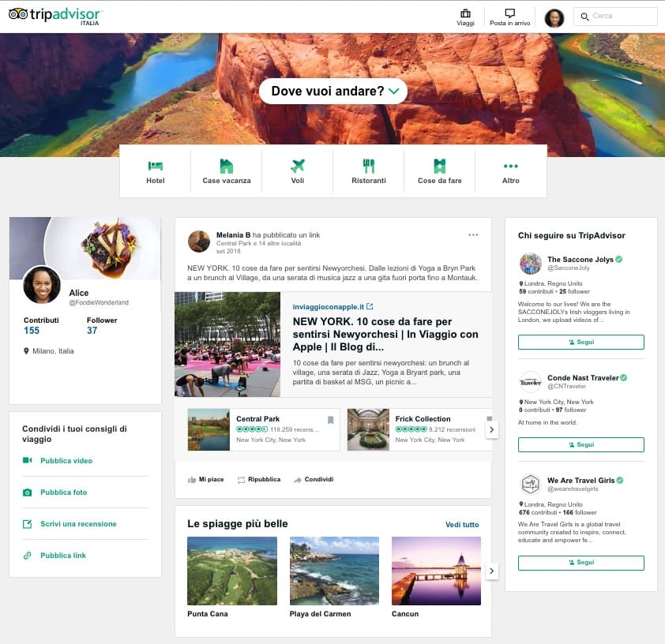Open the NEW YORK 10 cose article headline
Image resolution: width=665 pixels, height=644 pixels.
tap(385, 335)
